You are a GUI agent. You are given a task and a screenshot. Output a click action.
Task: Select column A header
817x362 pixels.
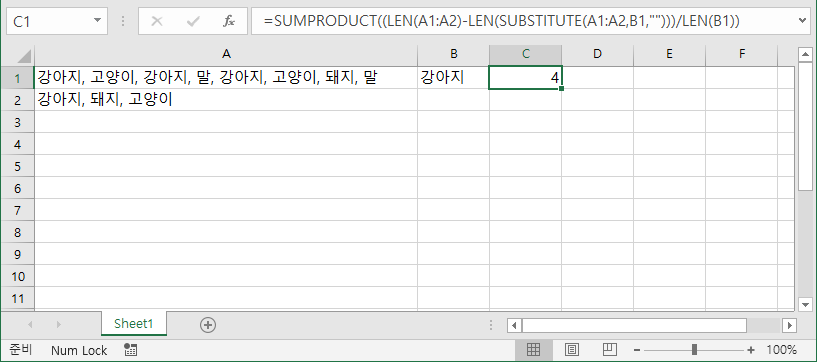(x=226, y=54)
